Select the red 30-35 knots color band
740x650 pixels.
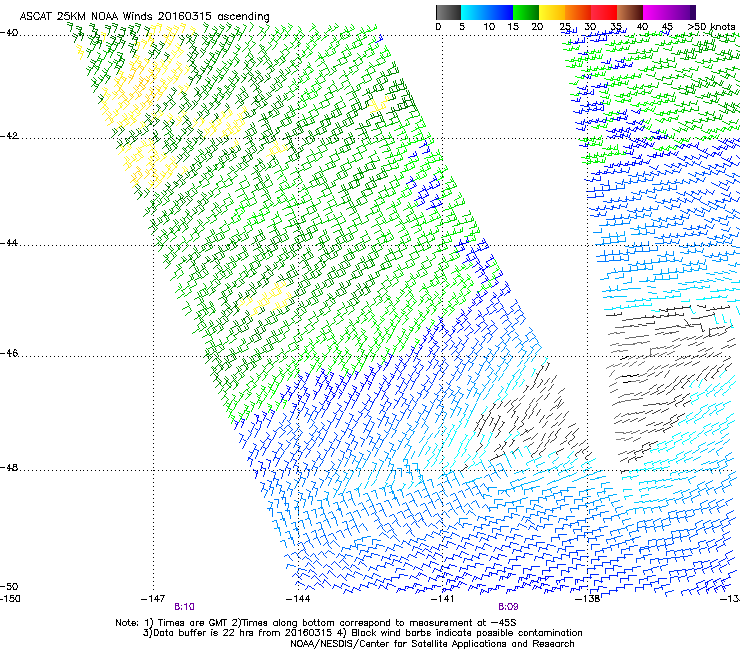point(604,12)
